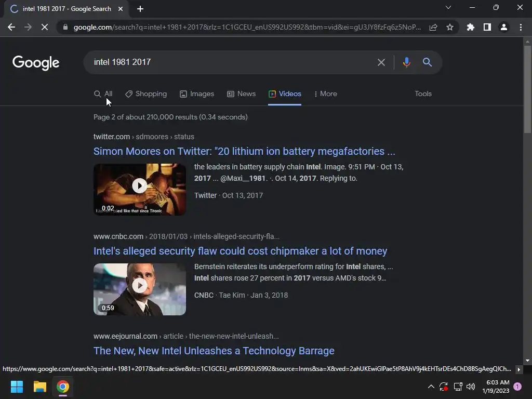The height and width of the screenshot is (399, 532).
Task: Click the address bar URL
Action: point(247,27)
